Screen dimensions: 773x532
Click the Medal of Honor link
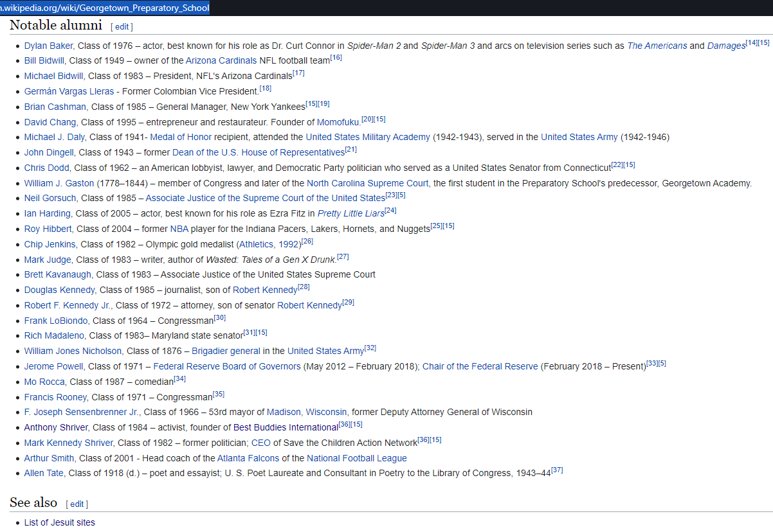tap(181, 137)
